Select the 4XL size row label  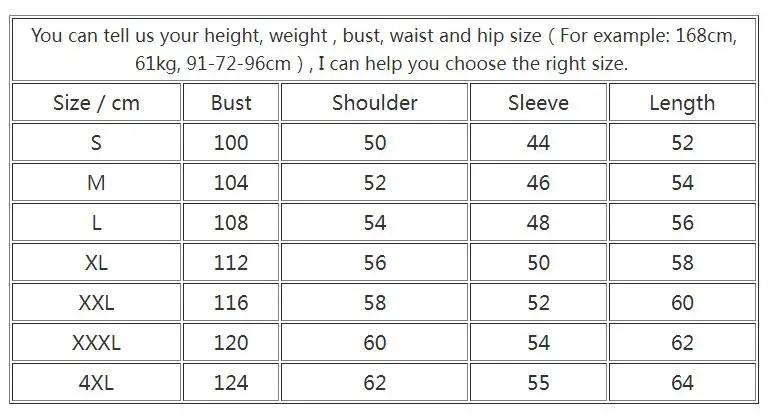coord(96,383)
